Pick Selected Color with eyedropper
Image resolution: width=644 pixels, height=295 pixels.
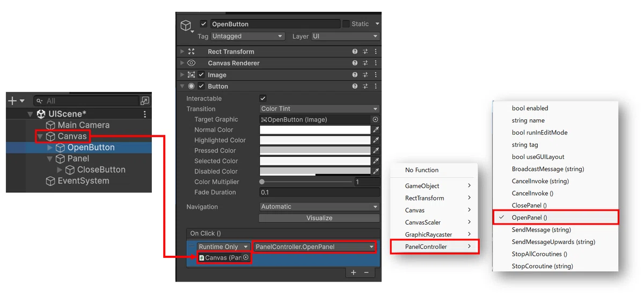click(x=376, y=161)
